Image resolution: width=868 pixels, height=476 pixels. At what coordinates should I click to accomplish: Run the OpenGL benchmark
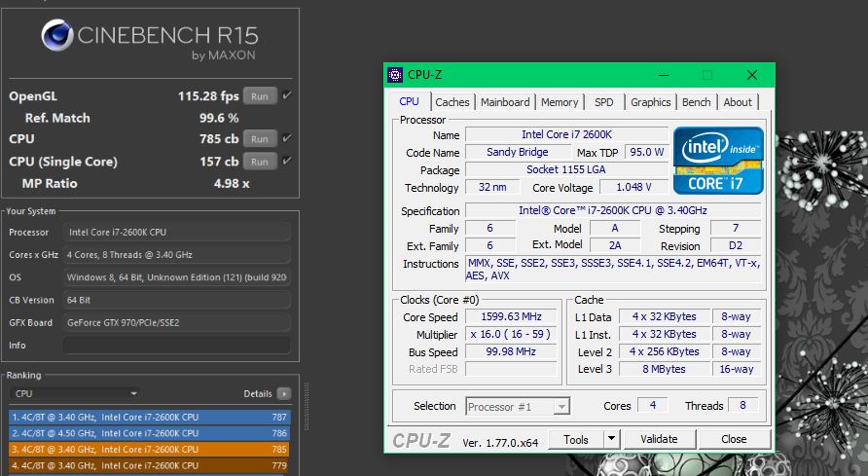coord(260,96)
